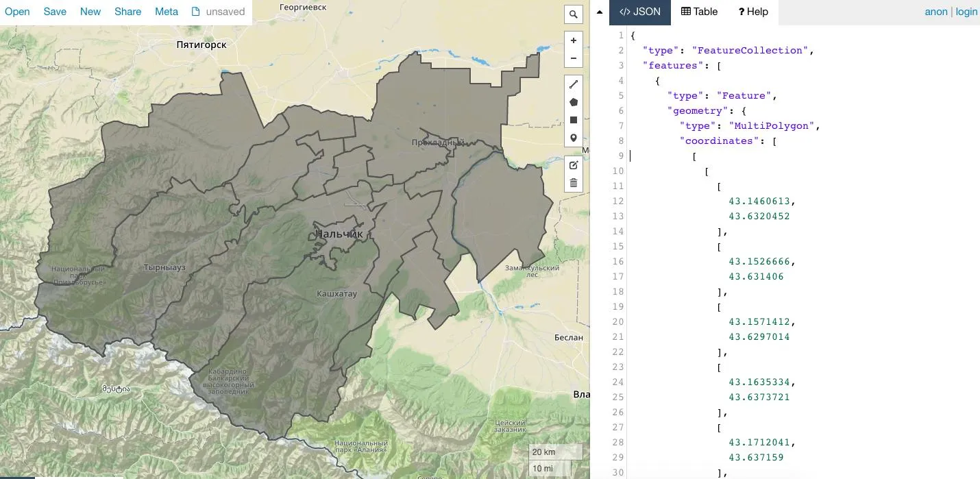Switch to the JSON tab
The height and width of the screenshot is (479, 980).
pyautogui.click(x=640, y=12)
